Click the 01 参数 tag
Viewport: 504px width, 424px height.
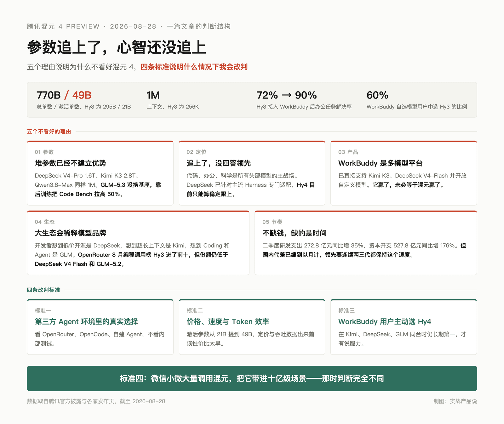[x=44, y=152]
